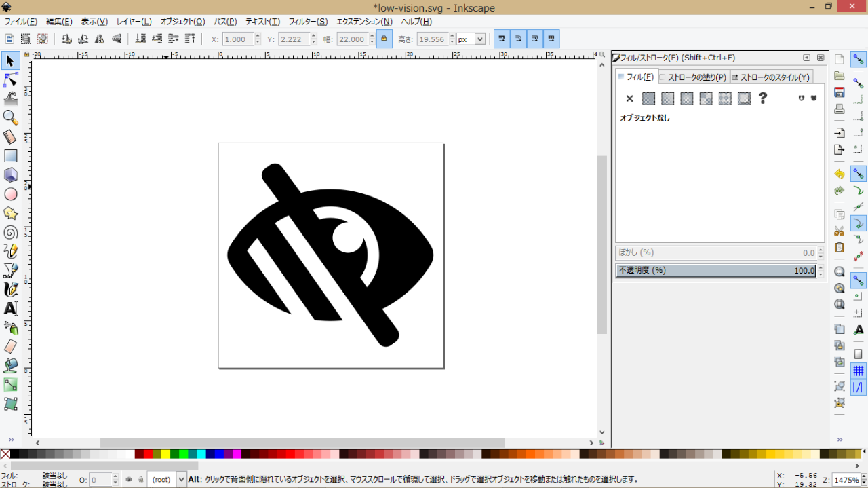Choose the Star and polygon tool
Viewport: 868px width, 488px height.
(10, 213)
